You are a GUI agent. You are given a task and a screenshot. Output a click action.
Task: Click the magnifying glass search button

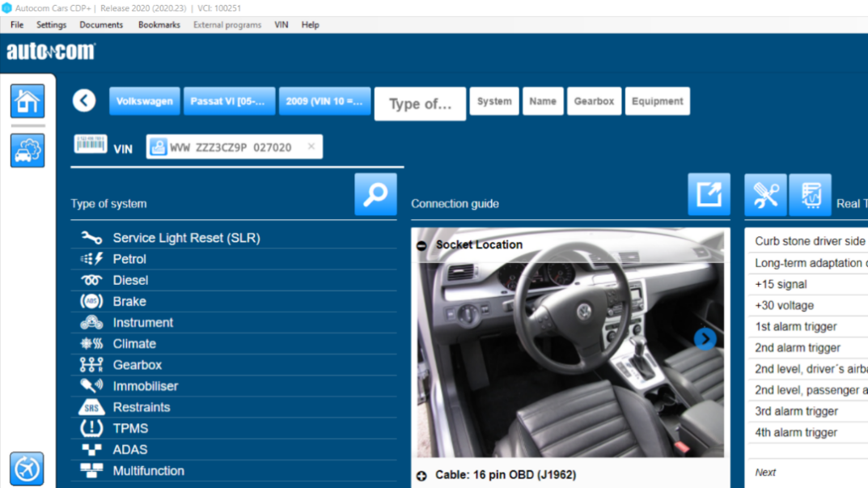[x=375, y=194]
